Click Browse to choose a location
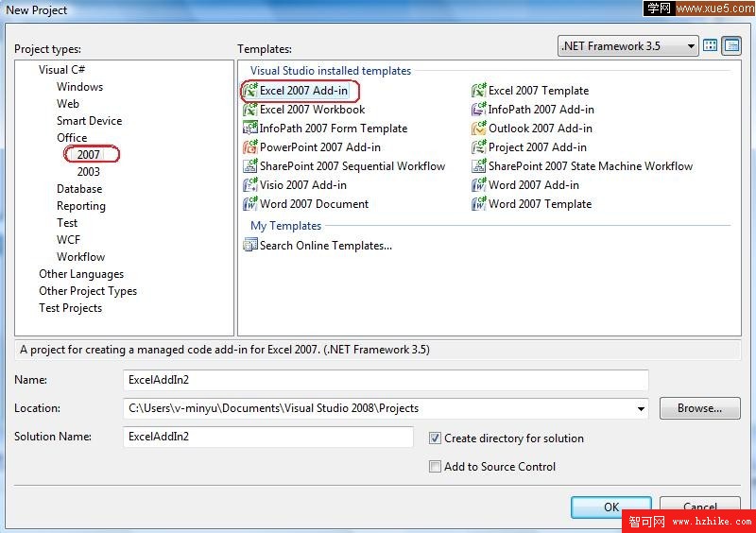The height and width of the screenshot is (533, 756). [699, 408]
